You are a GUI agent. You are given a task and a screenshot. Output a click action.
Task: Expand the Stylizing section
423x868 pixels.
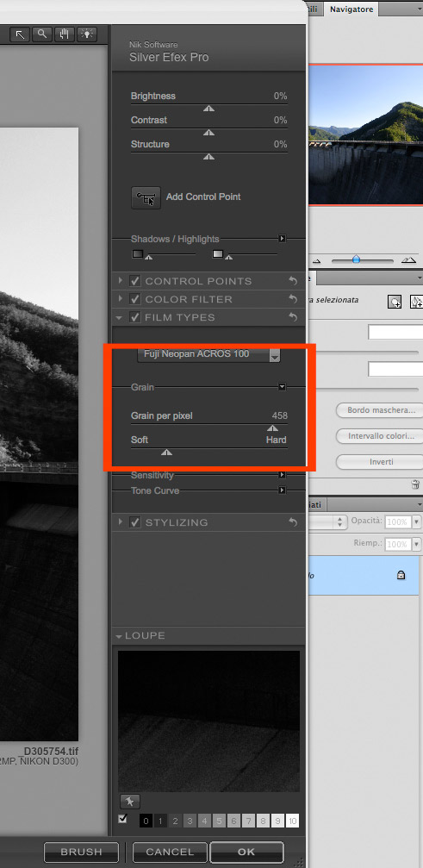[x=120, y=522]
